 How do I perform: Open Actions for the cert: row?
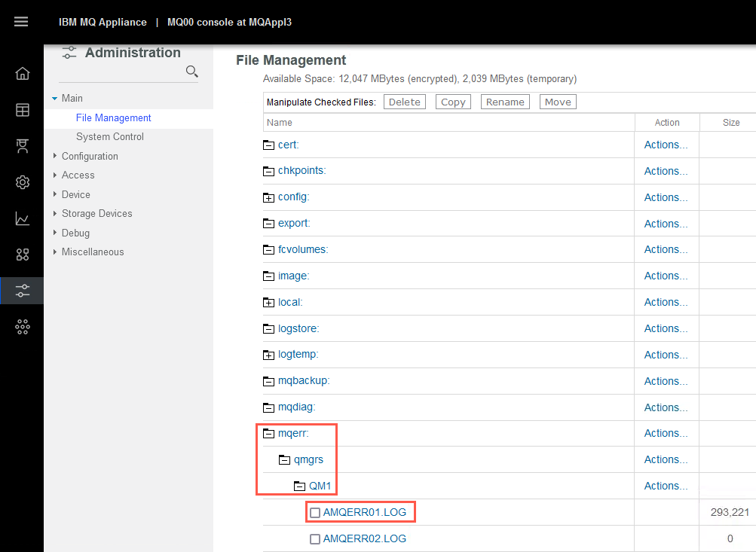click(666, 145)
